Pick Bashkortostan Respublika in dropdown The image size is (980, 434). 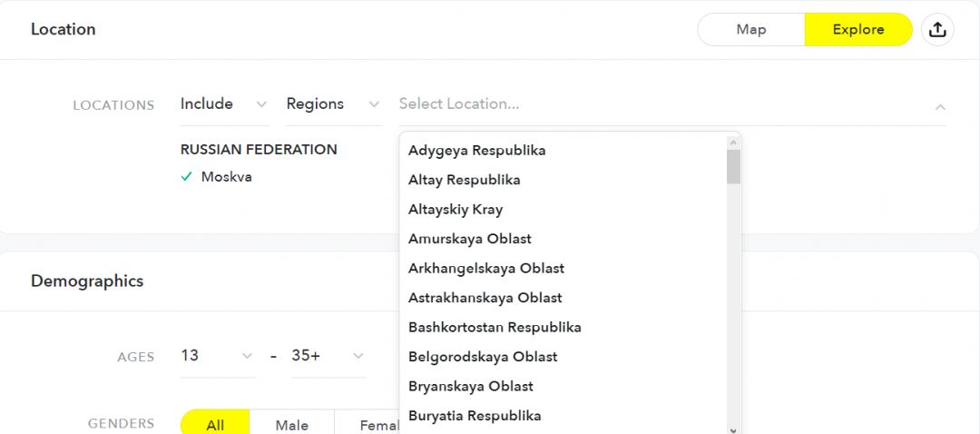coord(563,327)
